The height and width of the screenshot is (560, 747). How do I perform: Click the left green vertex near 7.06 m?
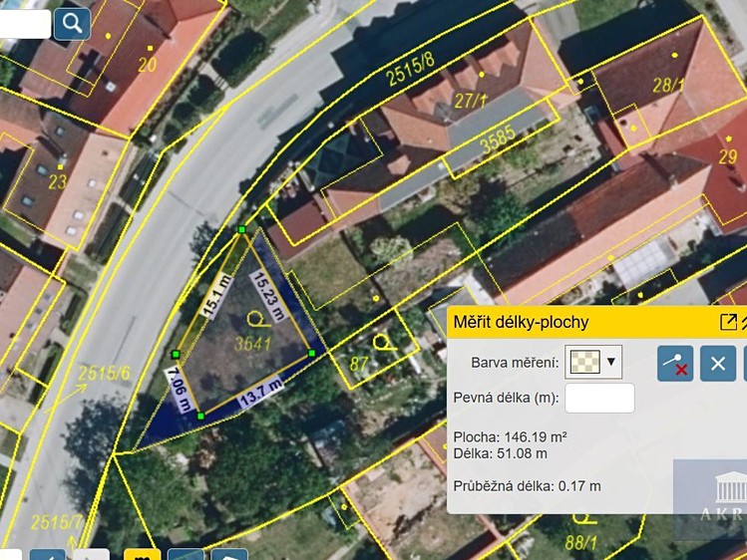(176, 354)
